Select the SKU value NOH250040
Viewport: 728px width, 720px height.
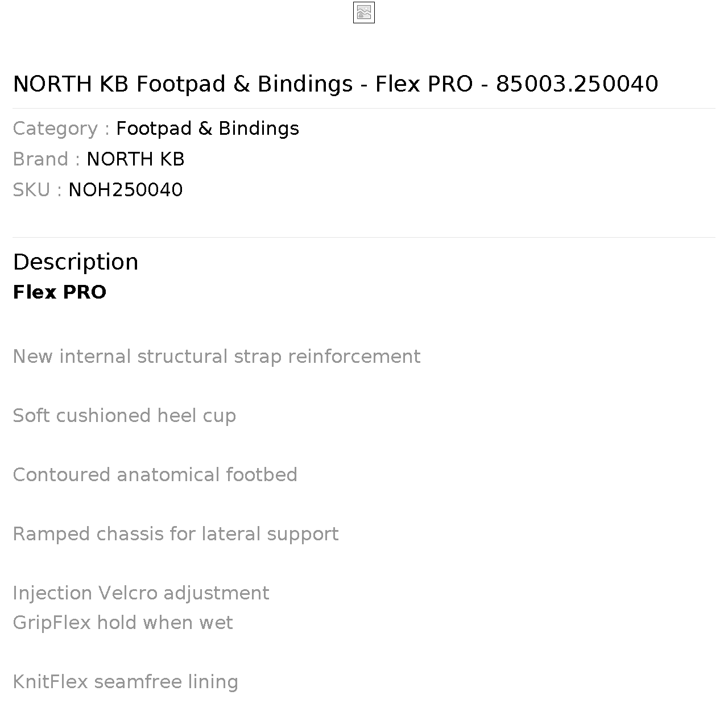tap(126, 190)
